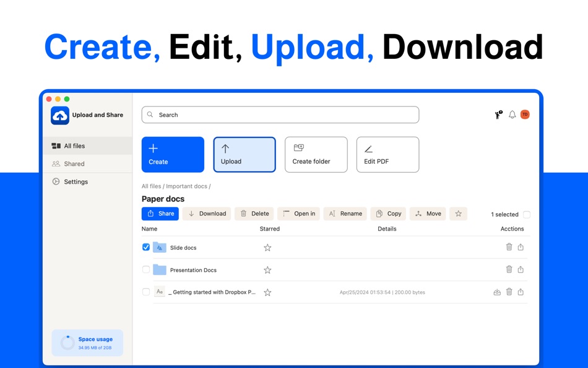Click the Apr/25/2024 file details text
The width and height of the screenshot is (588, 368).
382,292
